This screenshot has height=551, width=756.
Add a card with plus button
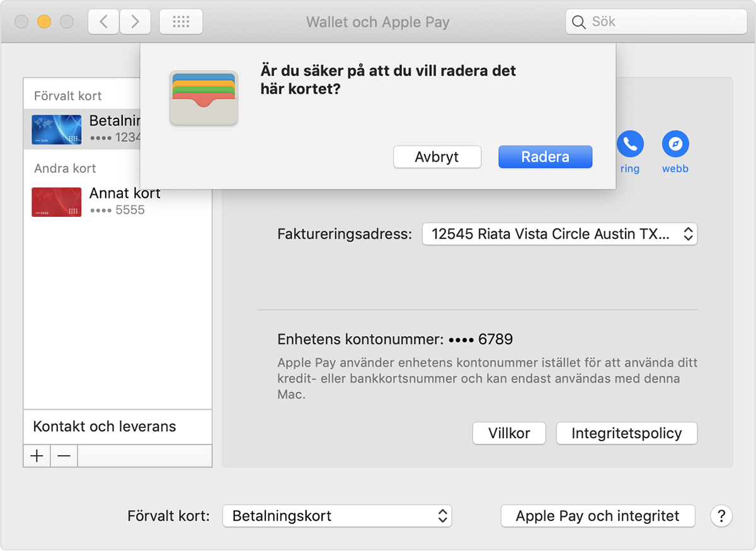[37, 456]
